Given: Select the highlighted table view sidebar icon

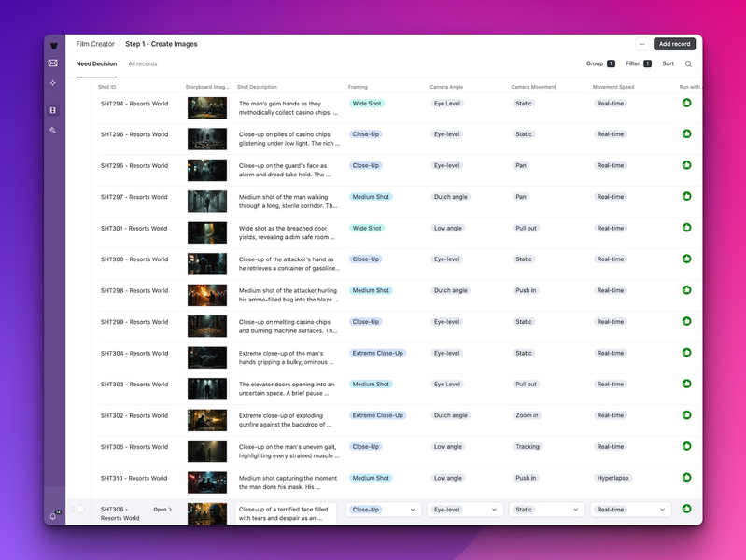Looking at the screenshot, I should tap(53, 110).
